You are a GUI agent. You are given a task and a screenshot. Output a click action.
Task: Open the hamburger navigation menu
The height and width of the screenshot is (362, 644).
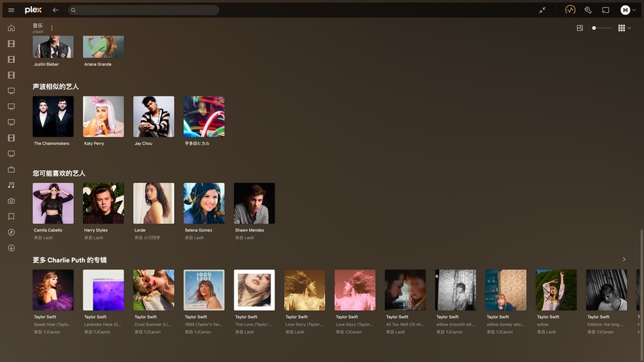click(x=11, y=10)
